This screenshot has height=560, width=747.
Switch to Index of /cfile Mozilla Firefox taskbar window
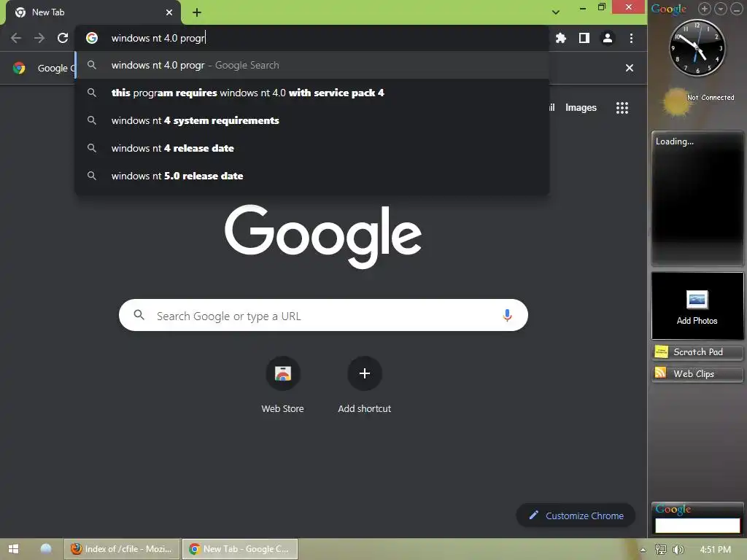point(122,549)
